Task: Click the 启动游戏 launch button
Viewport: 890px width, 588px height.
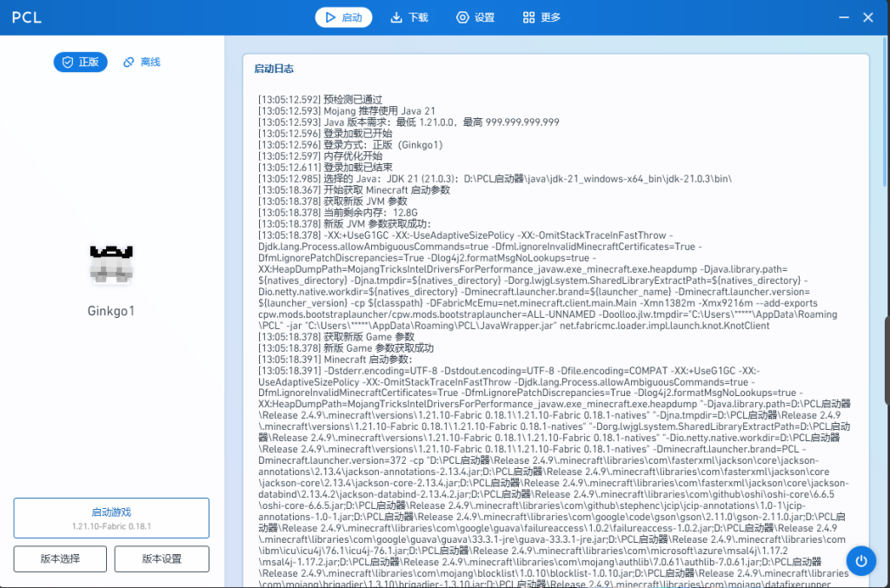Action: click(111, 519)
